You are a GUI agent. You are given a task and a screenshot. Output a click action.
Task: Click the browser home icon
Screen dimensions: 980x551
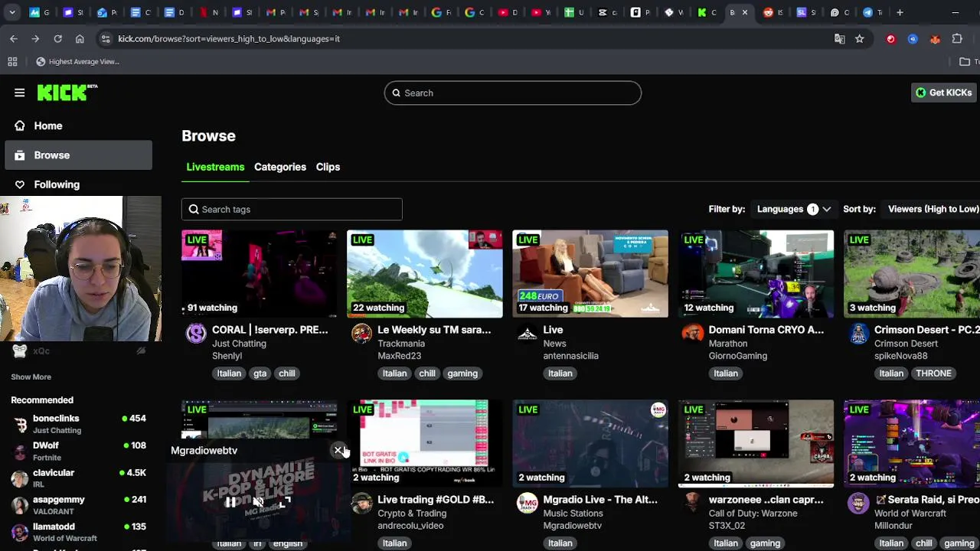80,38
